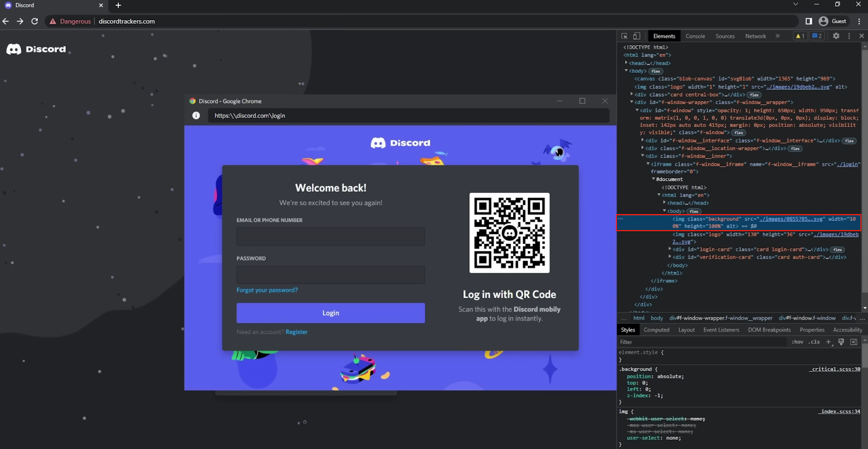
Task: Expand the f-window__location-wrapper div node
Action: (x=642, y=148)
